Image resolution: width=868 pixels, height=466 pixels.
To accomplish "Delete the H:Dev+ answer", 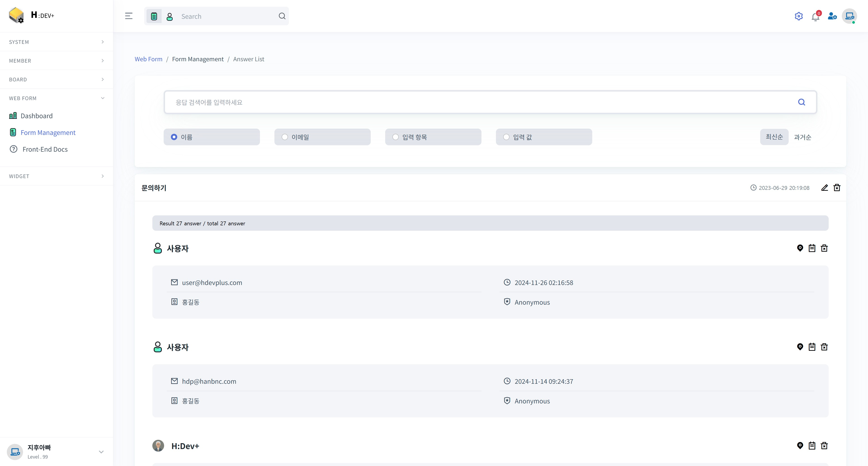I will tap(824, 445).
